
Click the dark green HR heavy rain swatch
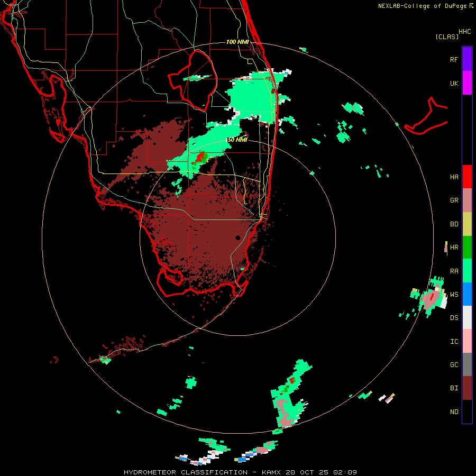pyautogui.click(x=467, y=248)
